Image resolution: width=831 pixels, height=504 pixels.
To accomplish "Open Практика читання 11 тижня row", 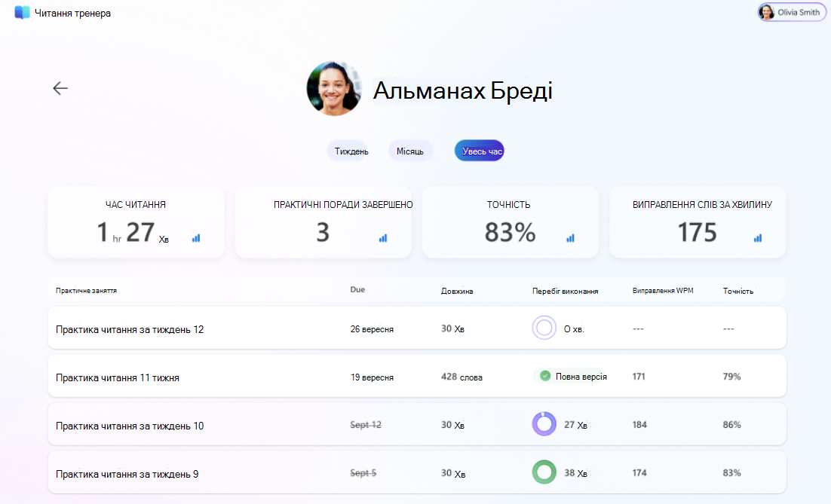I will [x=416, y=376].
